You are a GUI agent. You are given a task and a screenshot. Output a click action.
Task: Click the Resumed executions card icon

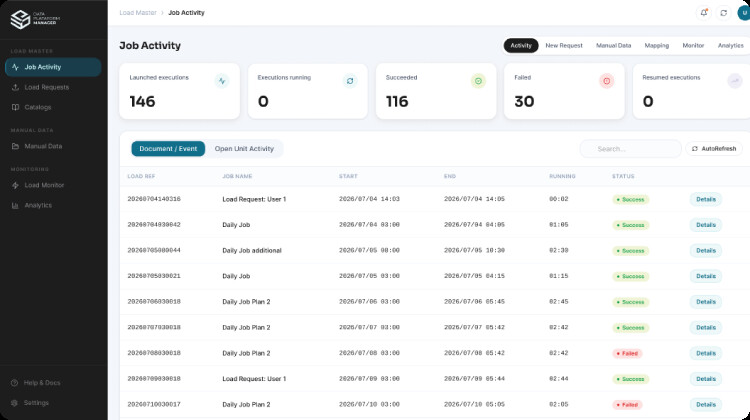click(x=735, y=81)
